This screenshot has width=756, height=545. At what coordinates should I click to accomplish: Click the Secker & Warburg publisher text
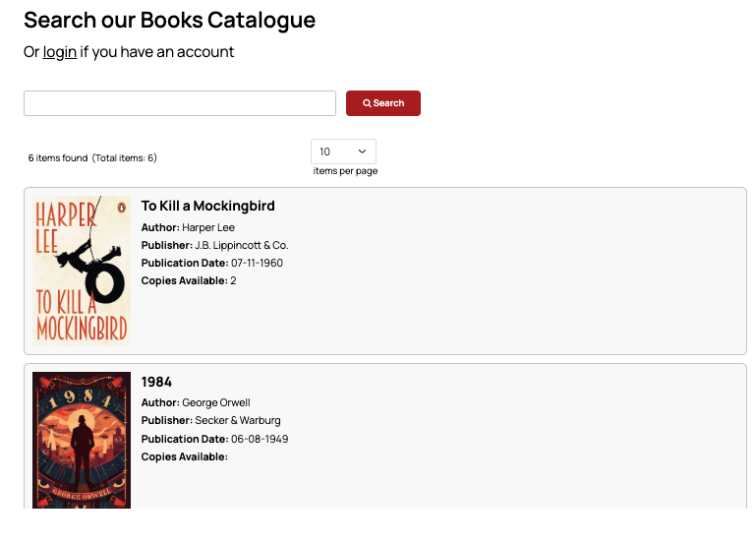(238, 421)
